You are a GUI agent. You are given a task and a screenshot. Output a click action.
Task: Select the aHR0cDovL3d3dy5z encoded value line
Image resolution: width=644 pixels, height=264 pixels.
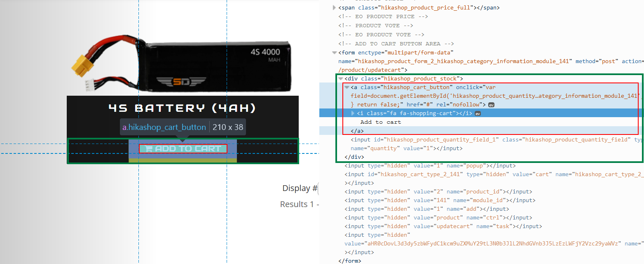494,244
